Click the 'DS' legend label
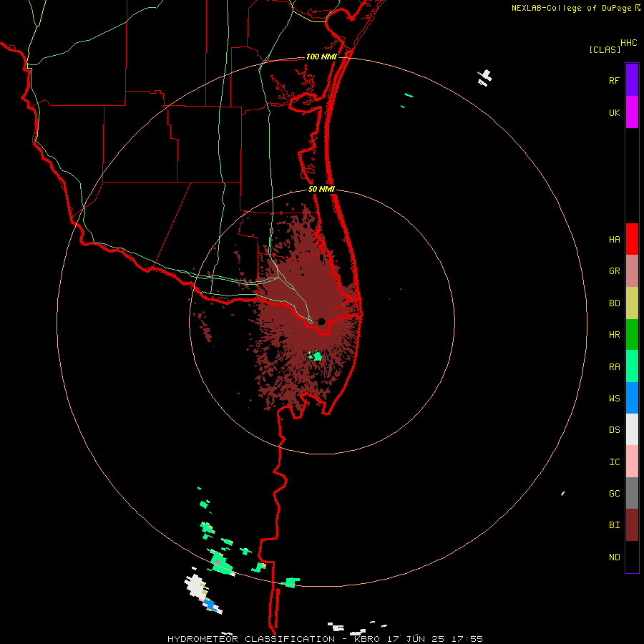The height and width of the screenshot is (644, 644). click(x=615, y=430)
